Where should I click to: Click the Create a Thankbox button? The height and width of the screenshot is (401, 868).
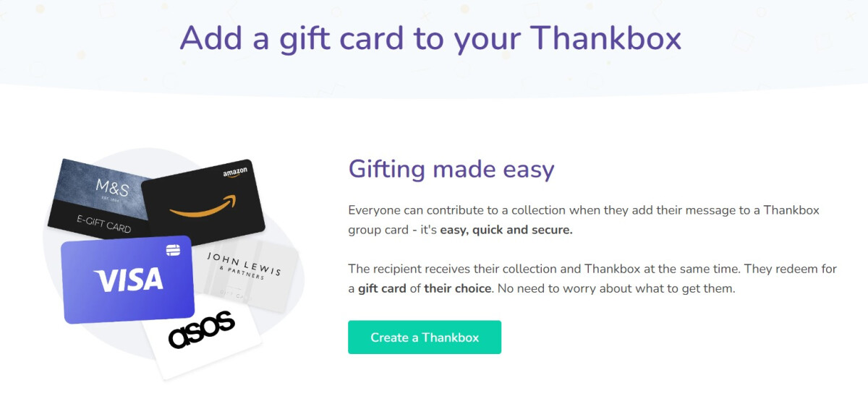[425, 337]
